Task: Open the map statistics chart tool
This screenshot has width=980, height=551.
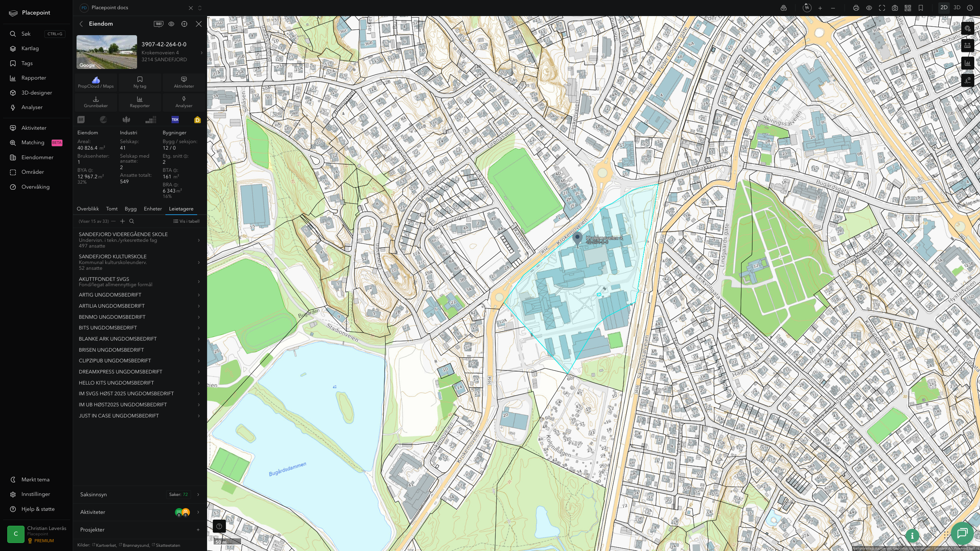Action: (x=968, y=63)
